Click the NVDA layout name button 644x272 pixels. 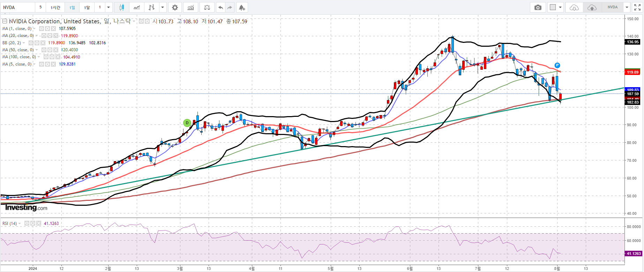tap(613, 7)
